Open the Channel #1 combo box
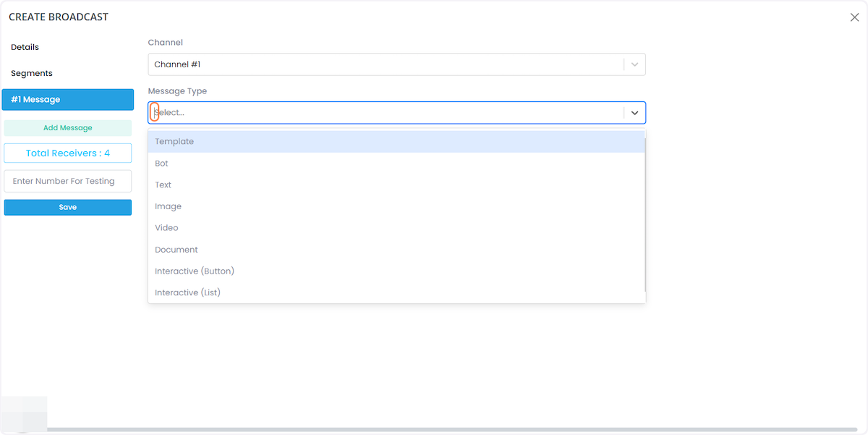Viewport: 868px width, 435px height. click(396, 64)
